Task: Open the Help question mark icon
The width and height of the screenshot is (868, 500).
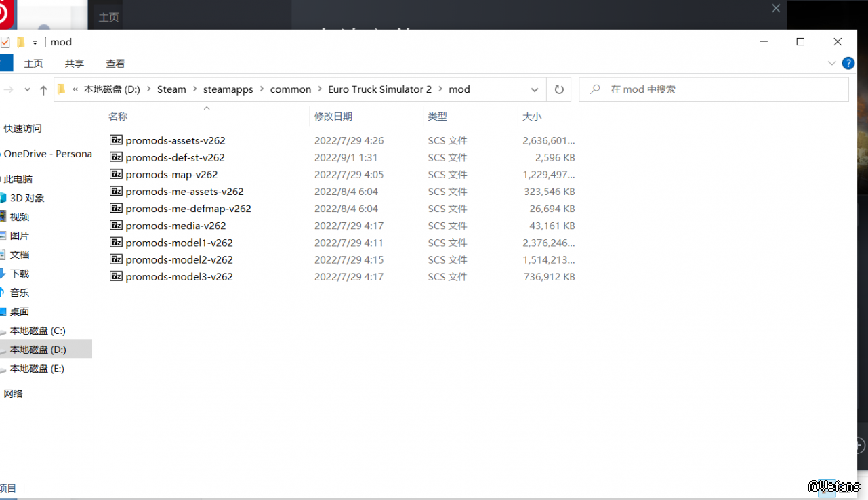Action: click(x=848, y=63)
